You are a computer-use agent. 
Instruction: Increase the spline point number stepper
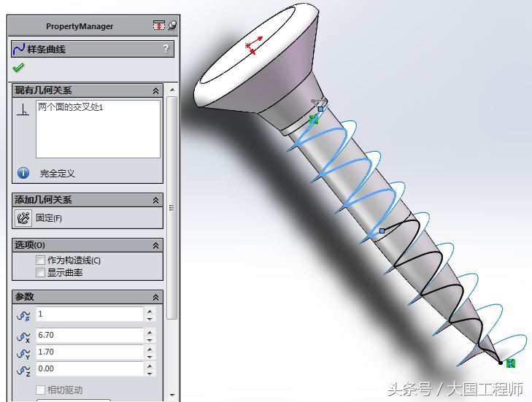(x=150, y=311)
